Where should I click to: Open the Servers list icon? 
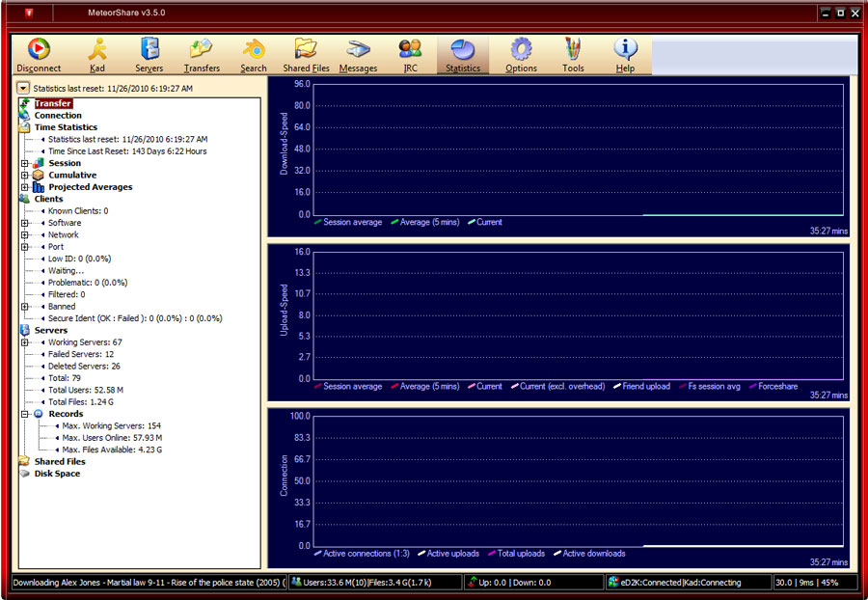tap(149, 54)
